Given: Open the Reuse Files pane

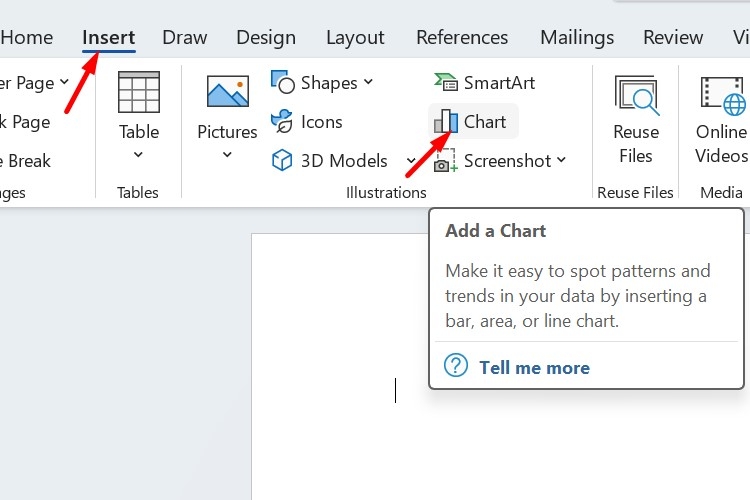Looking at the screenshot, I should [x=636, y=120].
